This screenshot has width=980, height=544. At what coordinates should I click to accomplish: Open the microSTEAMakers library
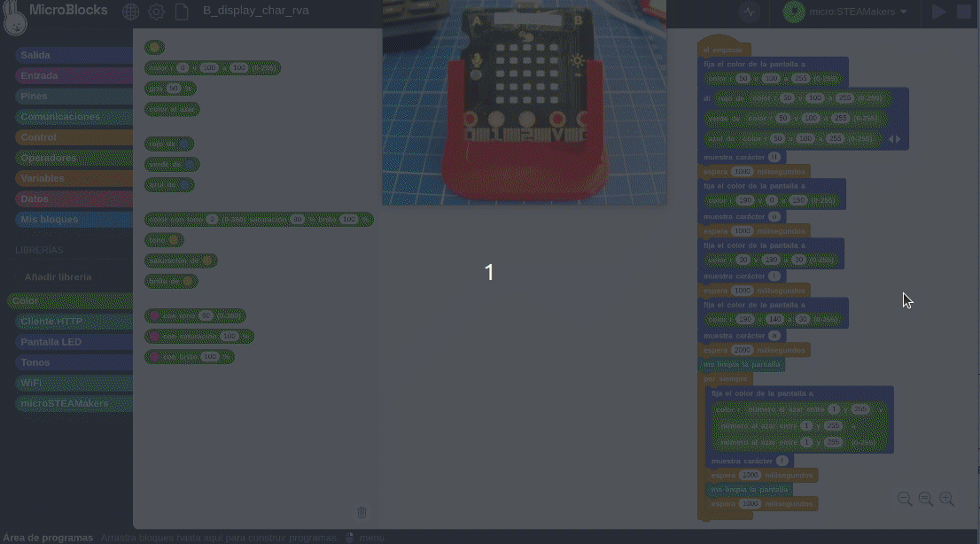pos(74,403)
